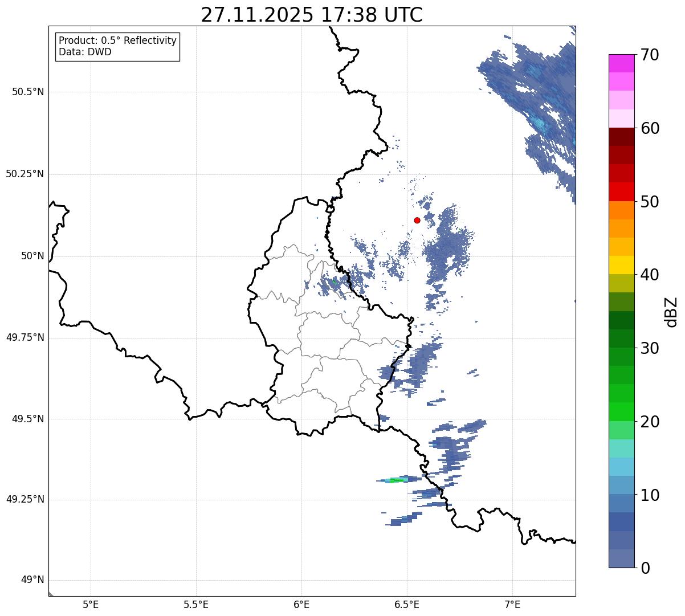Viewport: 685px width, 616px height.
Task: Click the yellow colorbar segment just above the 40 tick
Action: [x=622, y=265]
